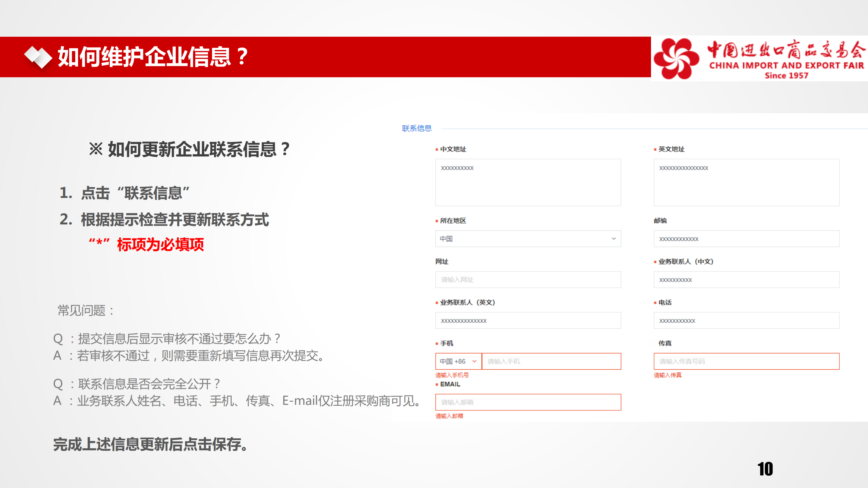Click the 联系信息 section link
This screenshot has width=868, height=488.
click(x=417, y=128)
